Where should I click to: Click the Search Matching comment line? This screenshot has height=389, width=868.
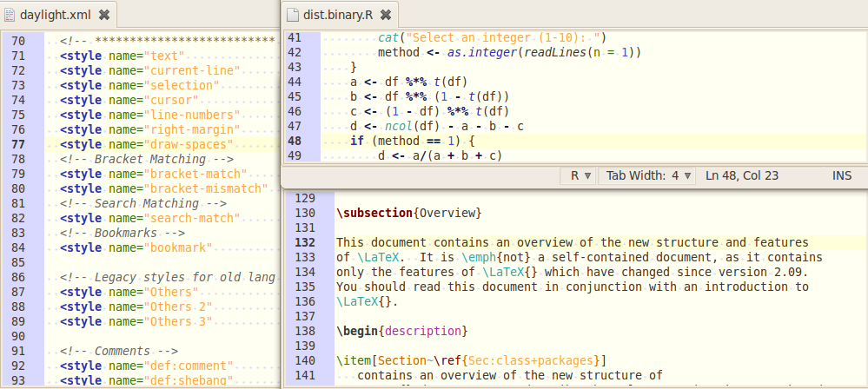tap(143, 203)
